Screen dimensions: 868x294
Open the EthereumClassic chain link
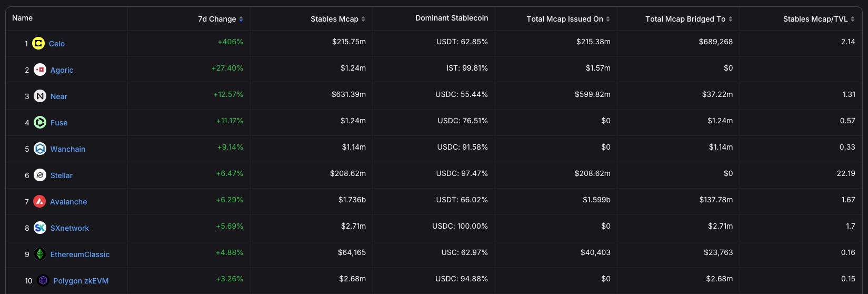(80, 254)
